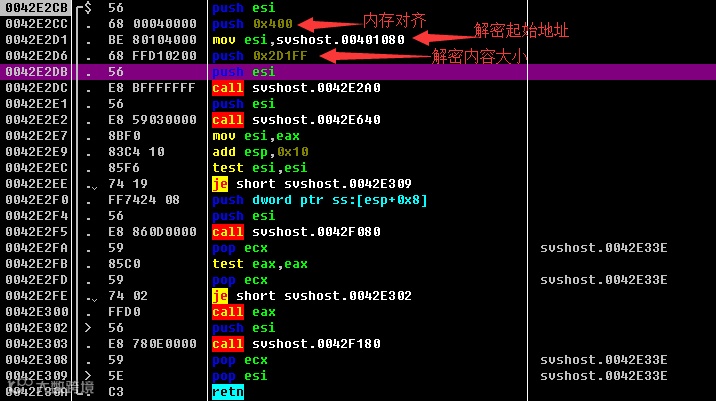Click mov esi,svshost.00401080 instruction
716x401 pixels.
308,40
